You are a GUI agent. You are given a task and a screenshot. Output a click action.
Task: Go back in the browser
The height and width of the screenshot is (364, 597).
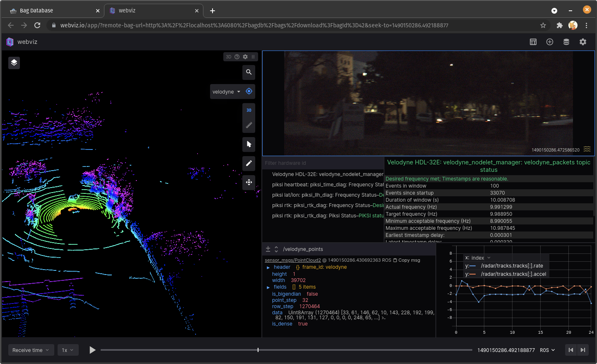11,25
